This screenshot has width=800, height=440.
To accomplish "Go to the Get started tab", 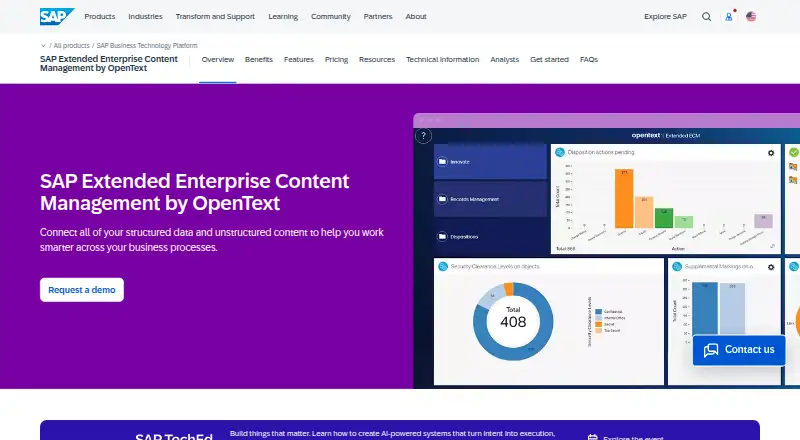I will click(549, 59).
